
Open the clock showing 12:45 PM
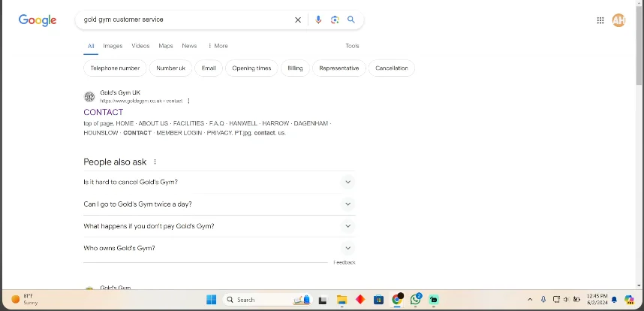pyautogui.click(x=597, y=299)
